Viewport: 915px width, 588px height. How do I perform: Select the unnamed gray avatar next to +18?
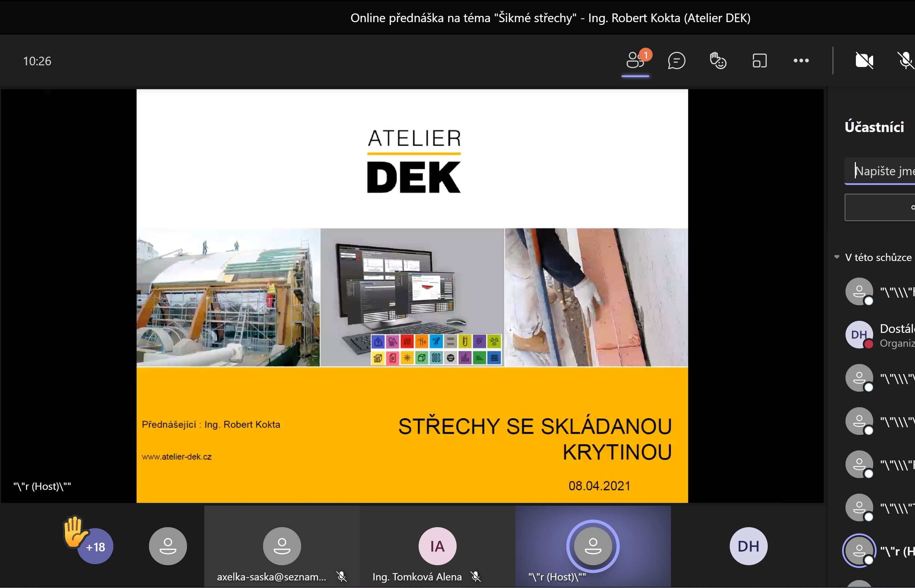168,546
